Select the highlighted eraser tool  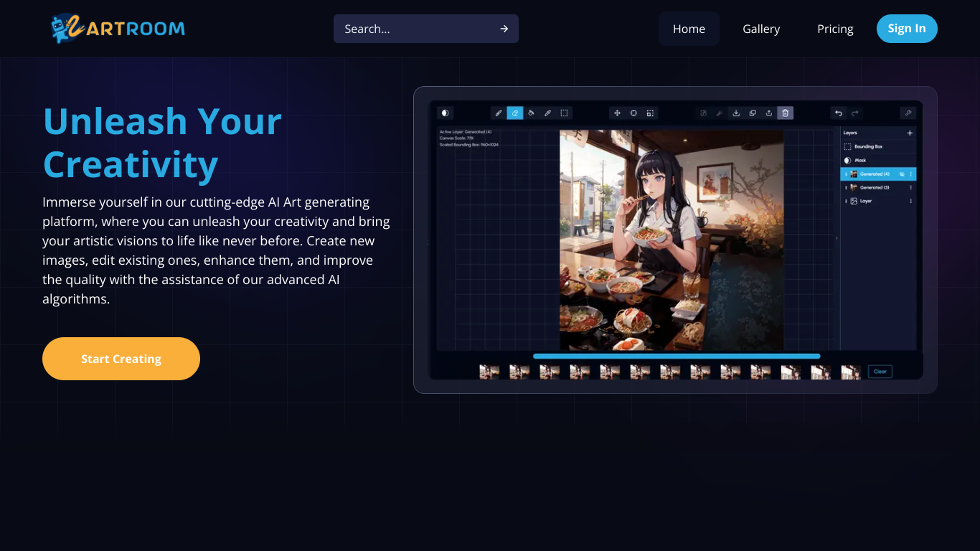[x=515, y=113]
